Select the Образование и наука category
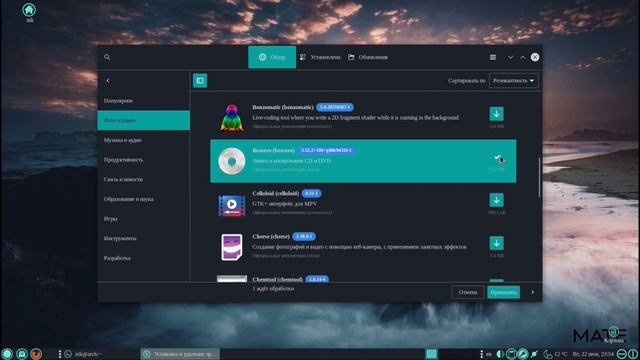640x360 pixels. 143,199
